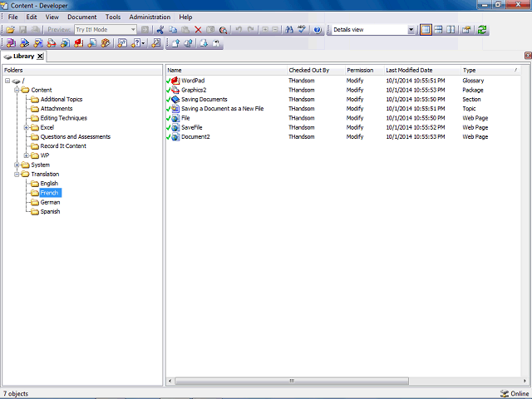This screenshot has height=399, width=532.
Task: Click the Saving Documents section book icon
Action: point(175,100)
